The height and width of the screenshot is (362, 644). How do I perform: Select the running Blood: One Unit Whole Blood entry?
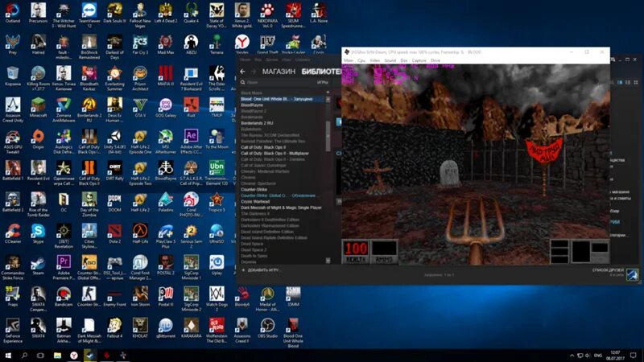point(283,99)
